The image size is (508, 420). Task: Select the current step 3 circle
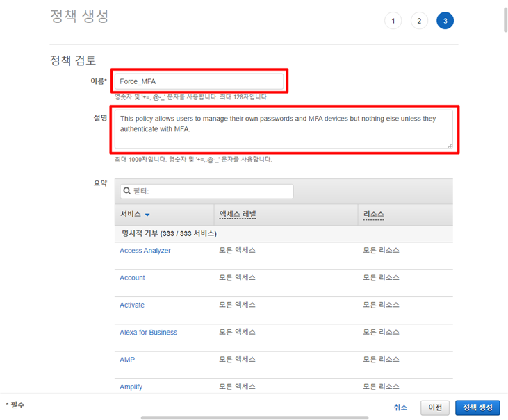click(x=445, y=21)
